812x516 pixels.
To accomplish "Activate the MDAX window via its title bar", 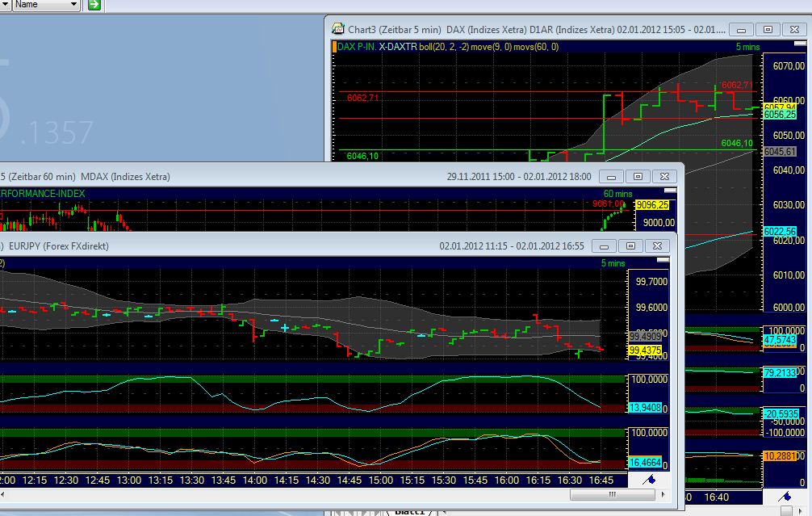I will coord(323,176).
